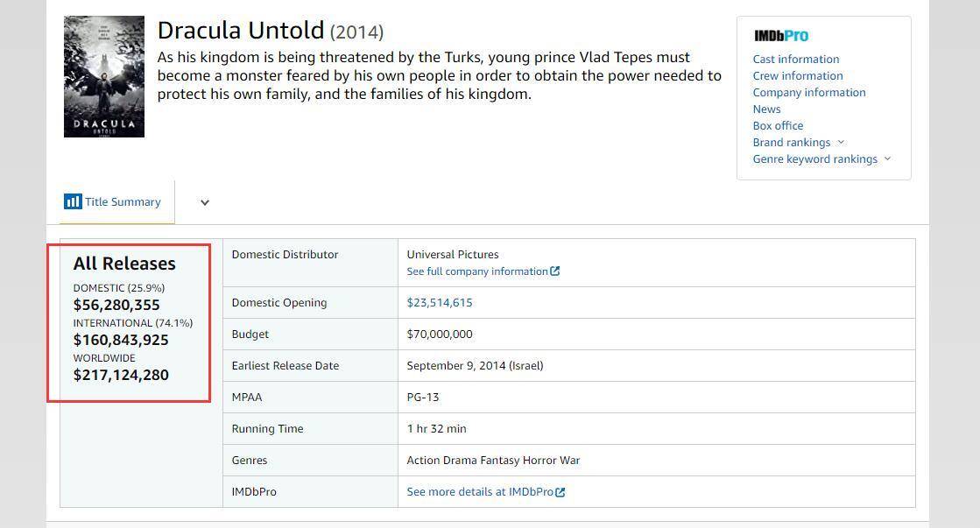Click the Budget row label
980x528 pixels.
pyautogui.click(x=250, y=334)
